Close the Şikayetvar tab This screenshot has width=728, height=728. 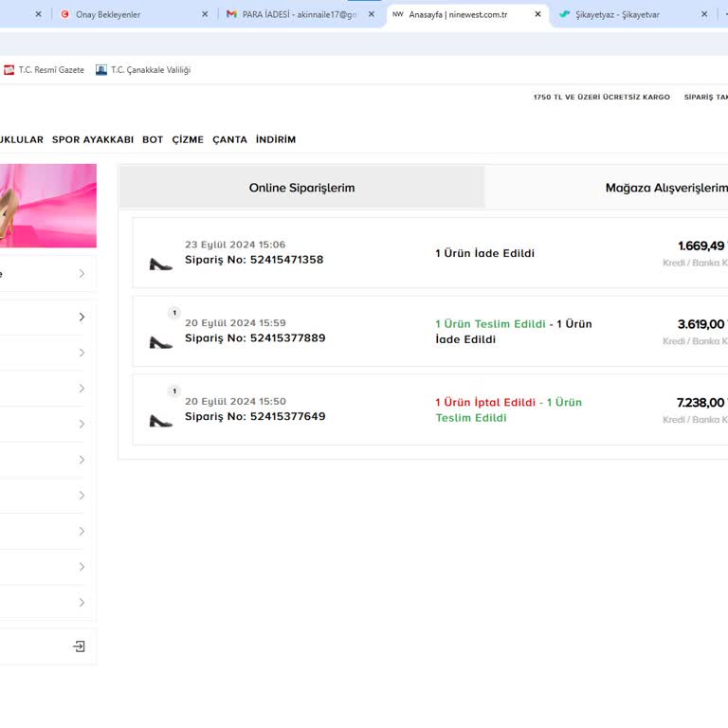point(704,14)
